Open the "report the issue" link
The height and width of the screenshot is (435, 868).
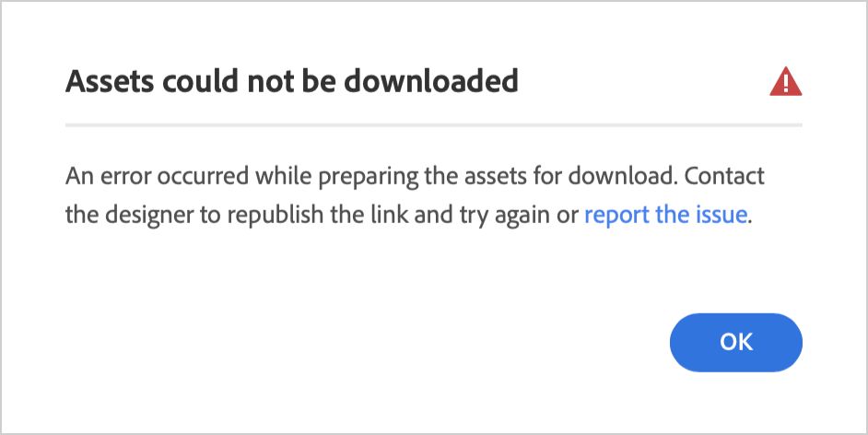[664, 216]
